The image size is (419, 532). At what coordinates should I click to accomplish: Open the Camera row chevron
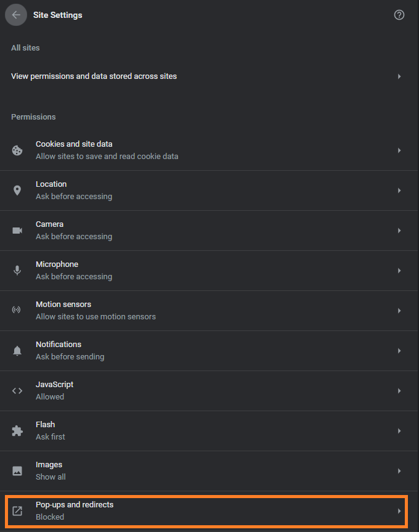(x=399, y=231)
